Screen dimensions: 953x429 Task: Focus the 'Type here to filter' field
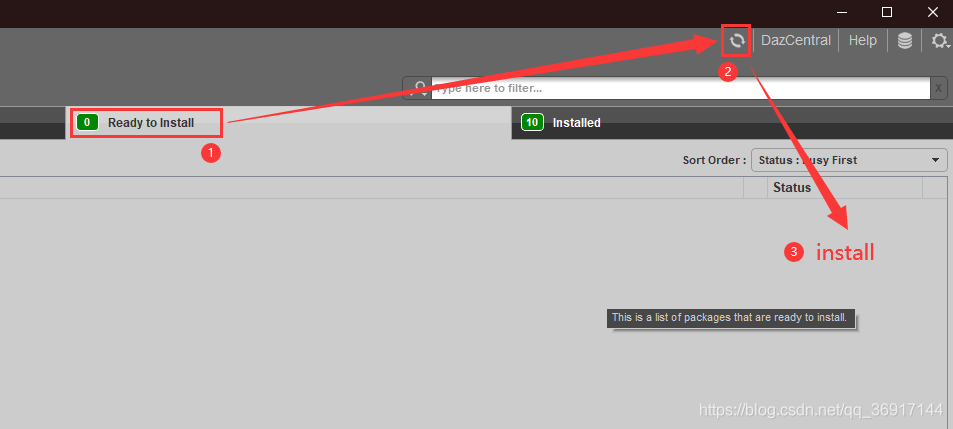[x=681, y=89]
